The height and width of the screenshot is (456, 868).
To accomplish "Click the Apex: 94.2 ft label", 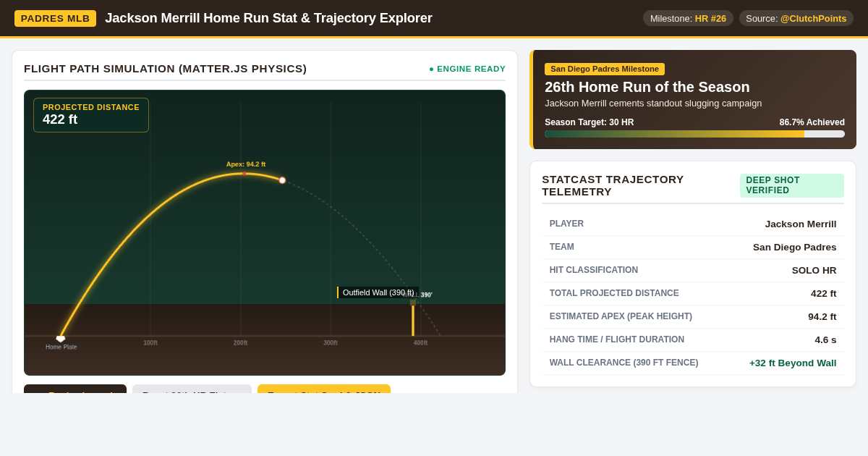I will pos(246,164).
